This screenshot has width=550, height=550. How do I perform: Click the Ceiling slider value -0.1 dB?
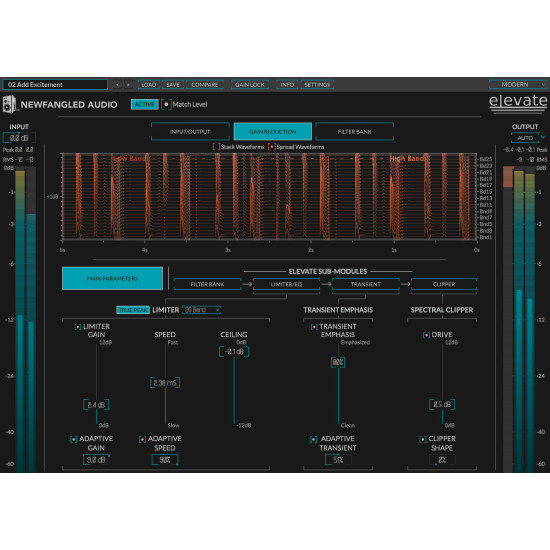tap(234, 351)
